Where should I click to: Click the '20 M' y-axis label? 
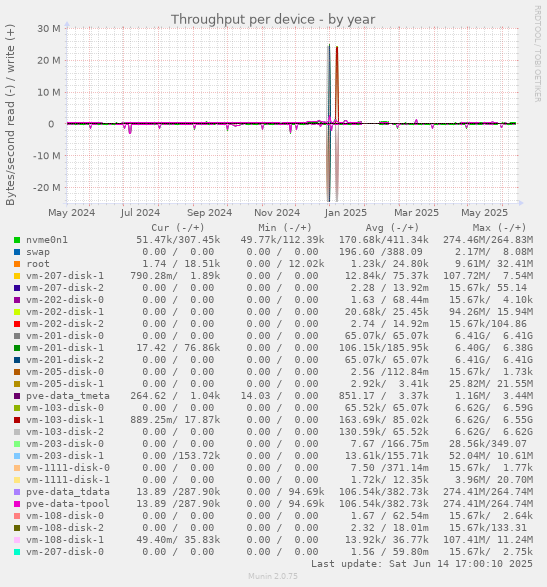[x=49, y=61]
